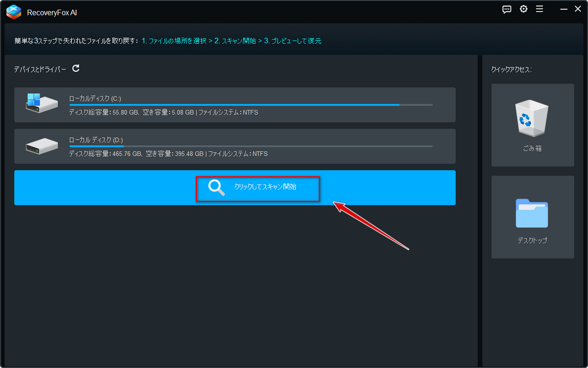Click the RecoveryFox AI logo icon
This screenshot has height=368, width=588.
pyautogui.click(x=14, y=12)
